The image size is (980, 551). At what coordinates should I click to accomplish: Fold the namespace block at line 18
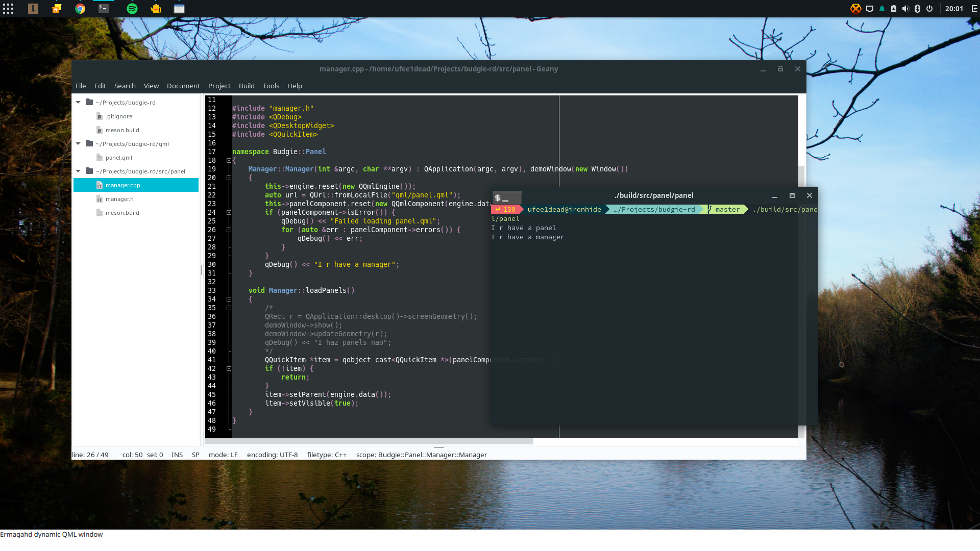pyautogui.click(x=229, y=160)
